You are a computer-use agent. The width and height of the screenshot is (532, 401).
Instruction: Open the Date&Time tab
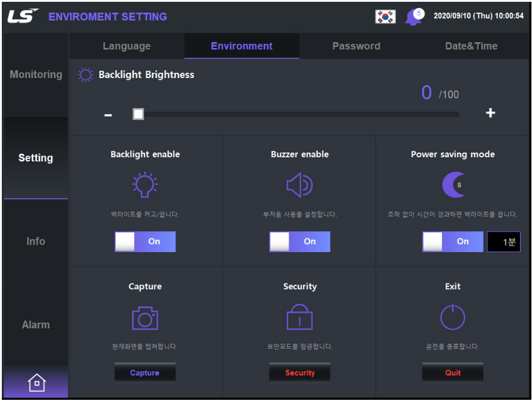pyautogui.click(x=471, y=46)
